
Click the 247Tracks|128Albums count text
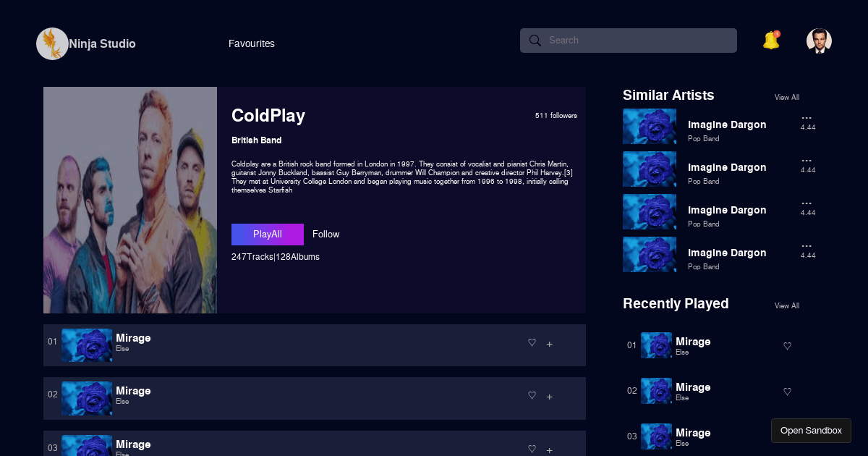pyautogui.click(x=276, y=257)
